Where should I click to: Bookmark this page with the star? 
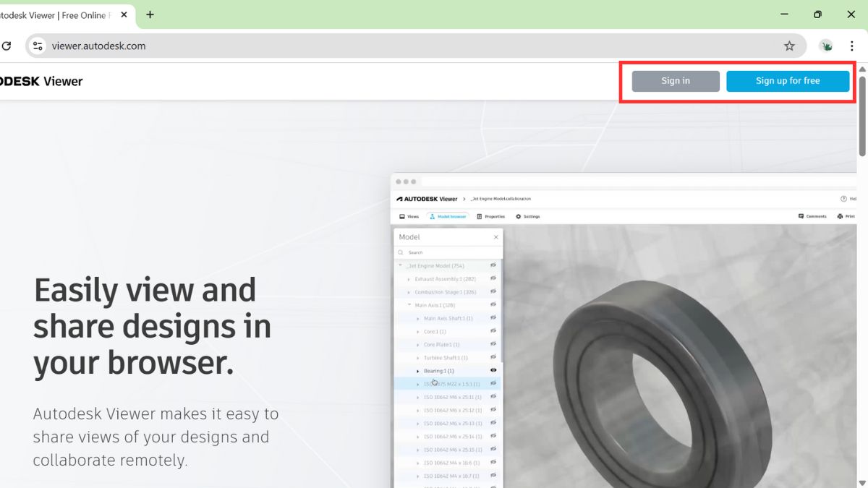[x=789, y=46]
